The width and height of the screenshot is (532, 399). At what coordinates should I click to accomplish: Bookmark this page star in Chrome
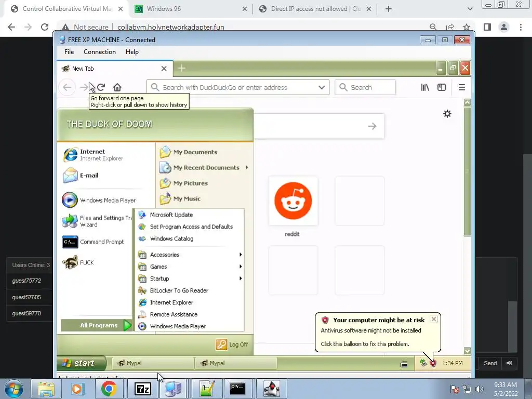click(x=467, y=27)
